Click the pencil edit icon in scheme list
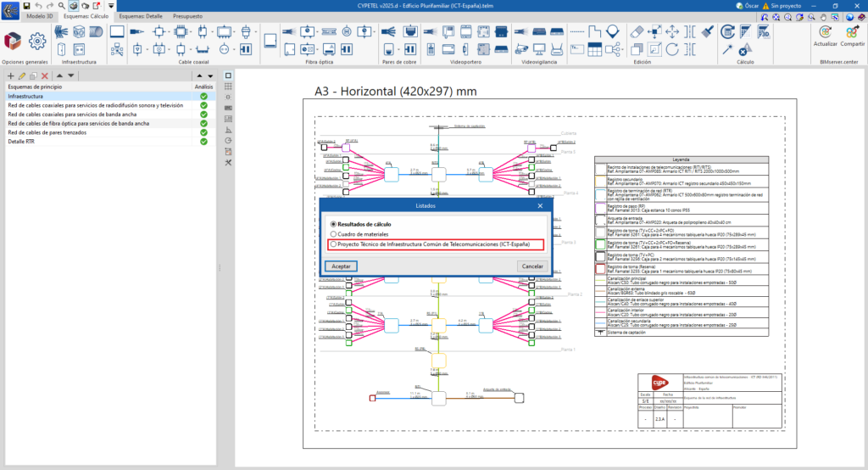This screenshot has width=868, height=470. 22,76
